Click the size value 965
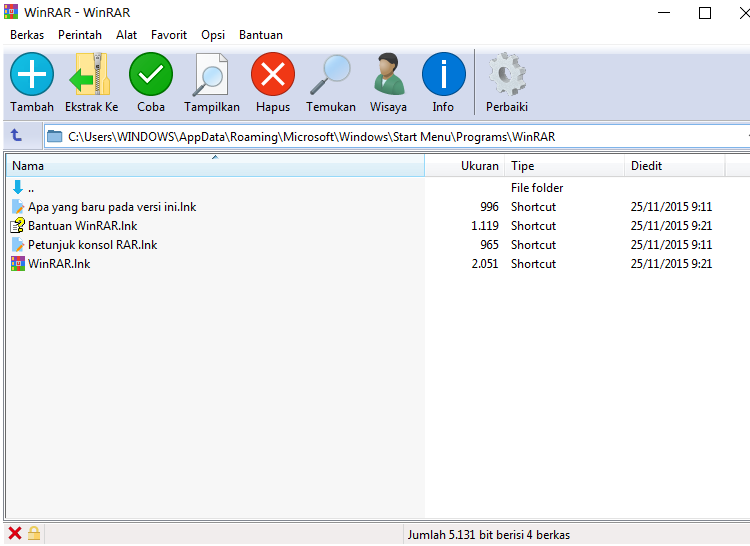The width and height of the screenshot is (750, 546). click(489, 245)
